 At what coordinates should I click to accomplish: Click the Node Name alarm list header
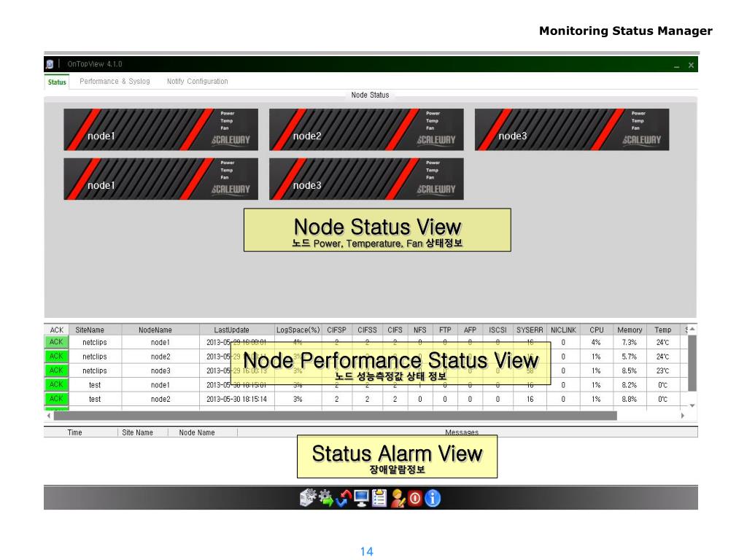[197, 432]
